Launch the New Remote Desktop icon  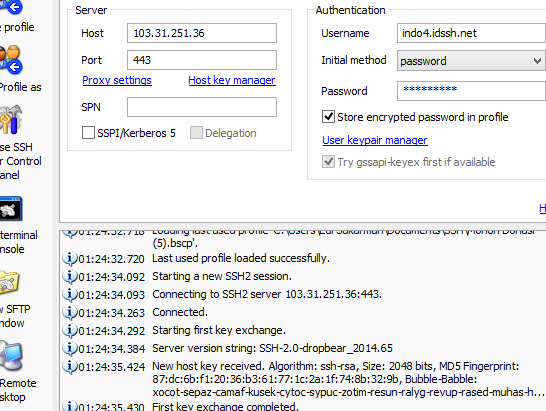(x=11, y=356)
